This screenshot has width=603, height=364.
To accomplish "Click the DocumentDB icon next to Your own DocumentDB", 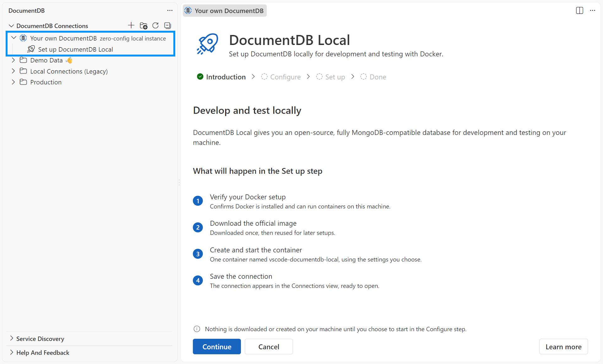I will pos(23,38).
